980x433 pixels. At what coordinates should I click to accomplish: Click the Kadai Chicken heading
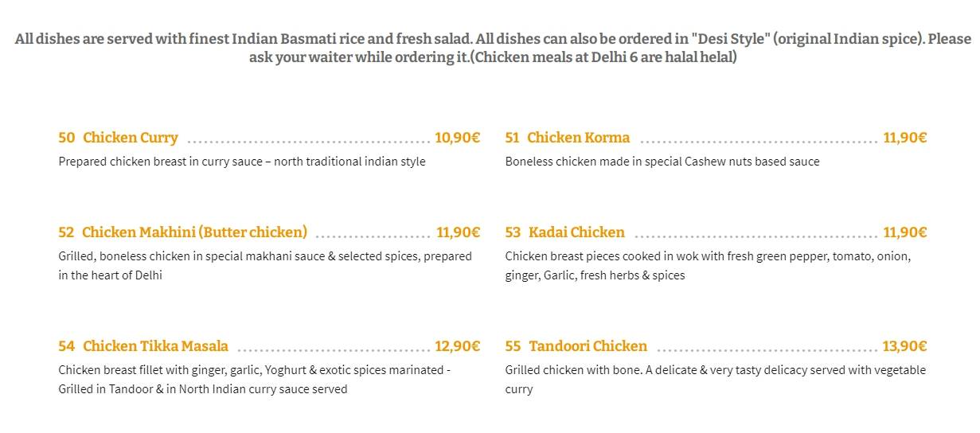click(576, 232)
